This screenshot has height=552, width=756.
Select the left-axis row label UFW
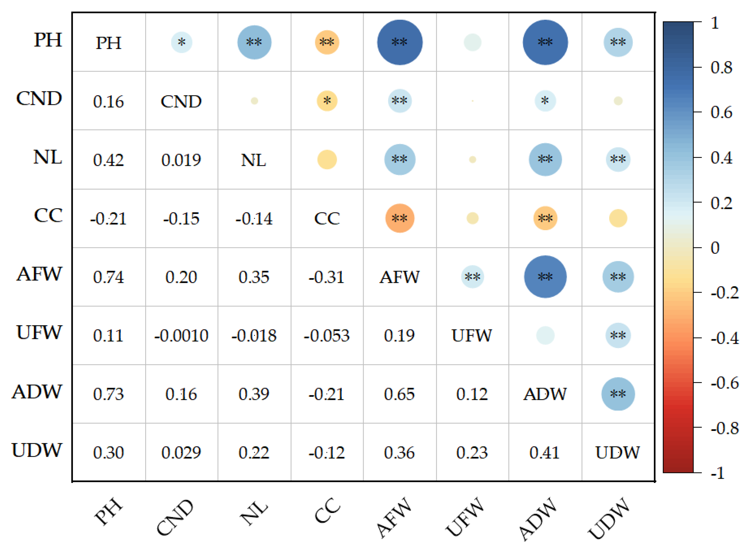click(x=39, y=333)
